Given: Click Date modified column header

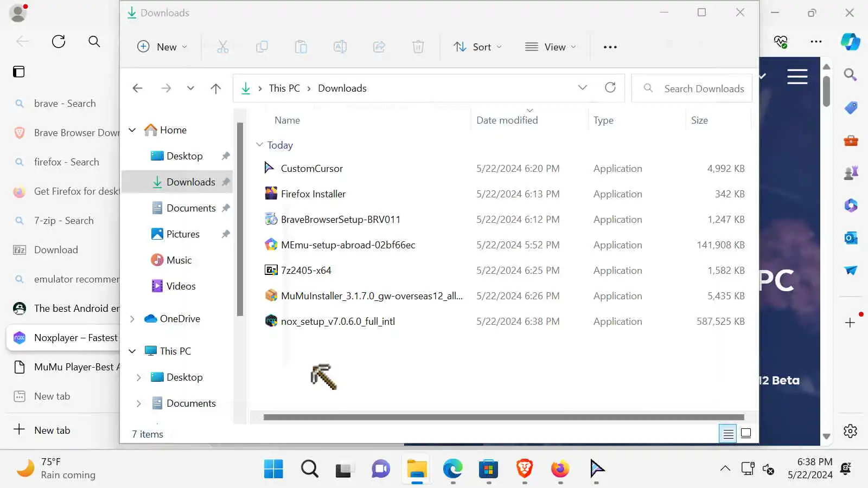Looking at the screenshot, I should (x=507, y=120).
